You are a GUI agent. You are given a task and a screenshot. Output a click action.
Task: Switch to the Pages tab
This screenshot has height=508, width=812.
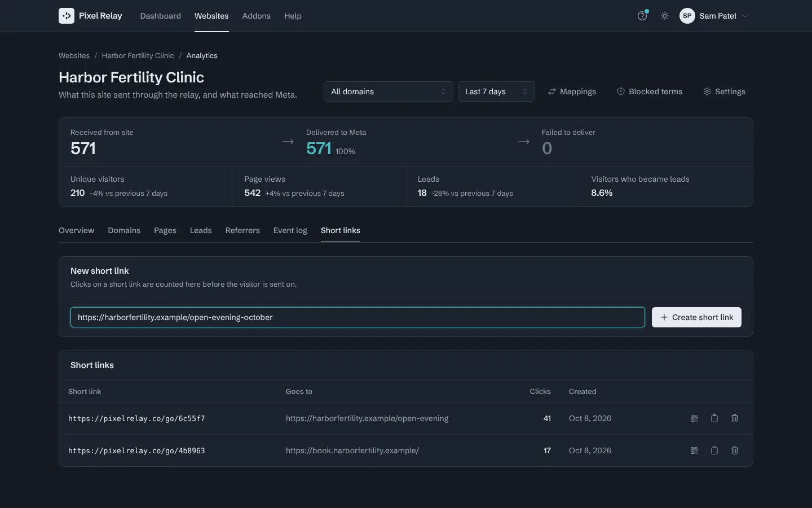165,230
